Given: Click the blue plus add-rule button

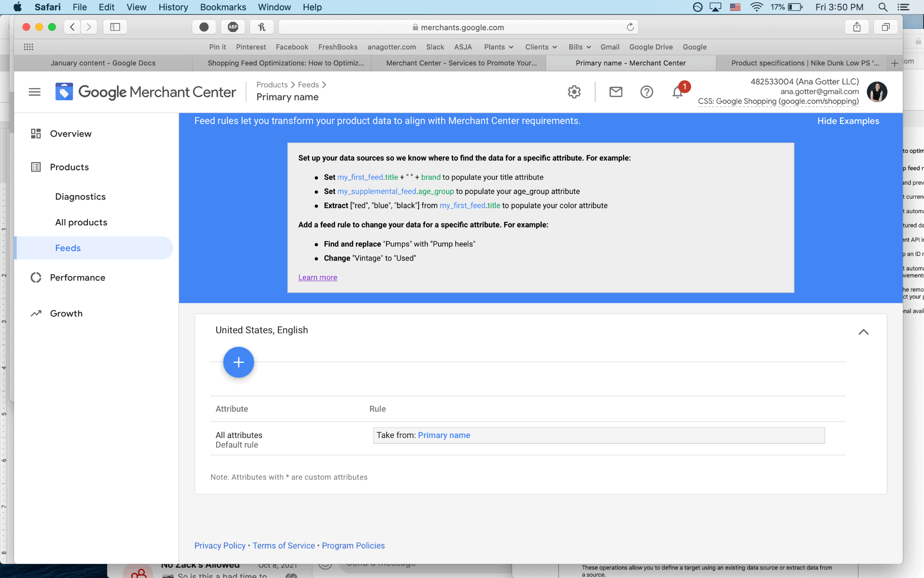Looking at the screenshot, I should click(x=239, y=362).
